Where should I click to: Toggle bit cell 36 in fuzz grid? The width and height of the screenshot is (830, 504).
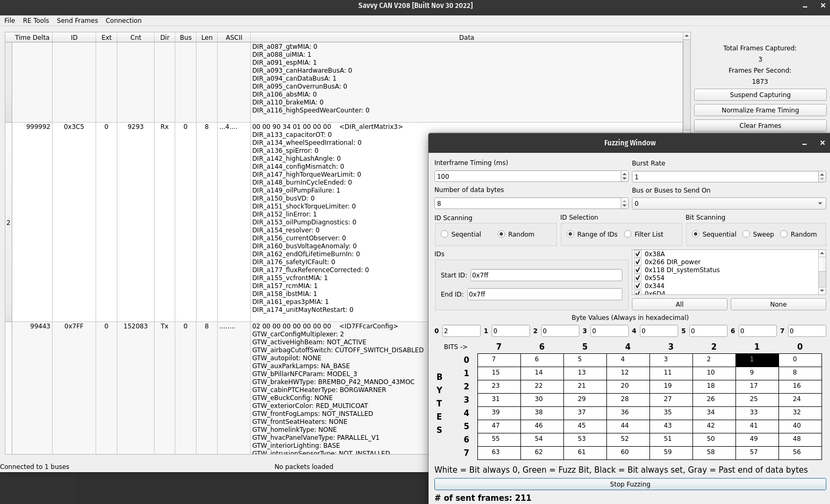[x=628, y=413]
